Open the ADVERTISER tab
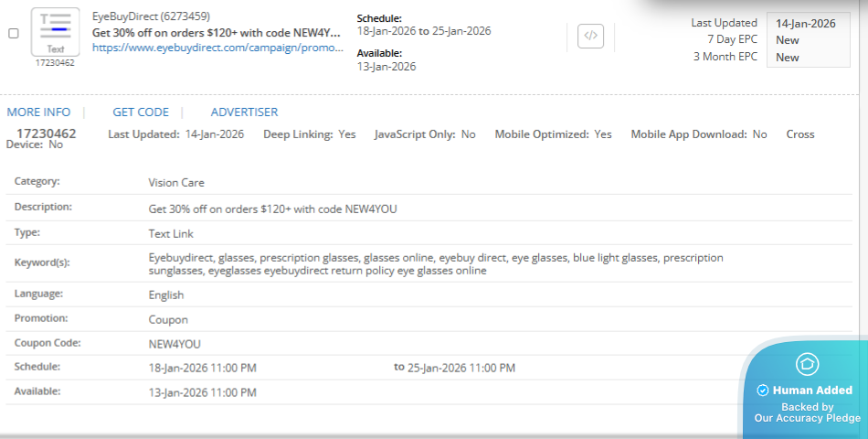868x439 pixels. click(x=244, y=112)
